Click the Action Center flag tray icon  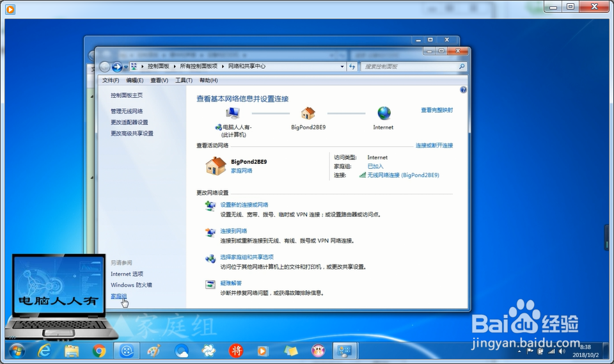[530, 351]
